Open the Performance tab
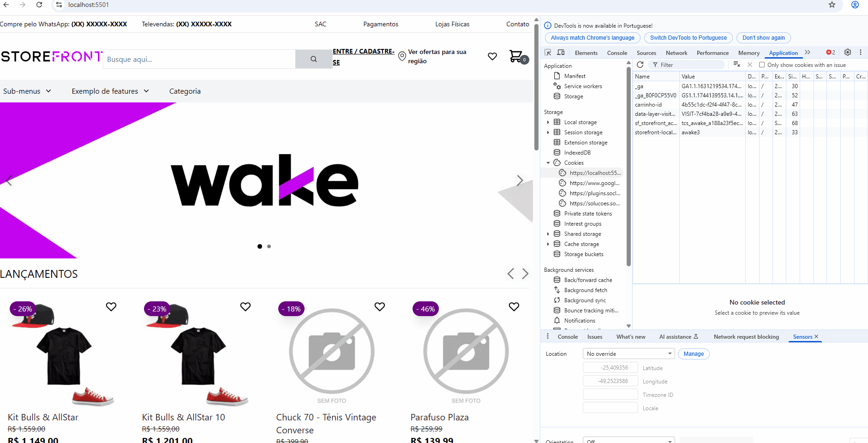The image size is (868, 443). click(712, 53)
